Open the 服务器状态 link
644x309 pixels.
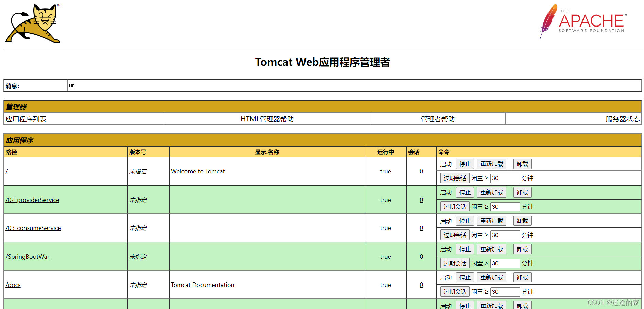pyautogui.click(x=623, y=119)
